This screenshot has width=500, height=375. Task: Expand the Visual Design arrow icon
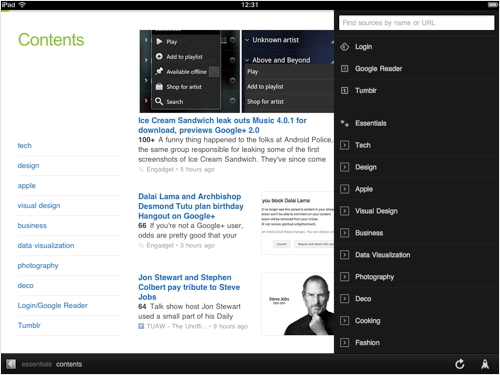pos(345,211)
